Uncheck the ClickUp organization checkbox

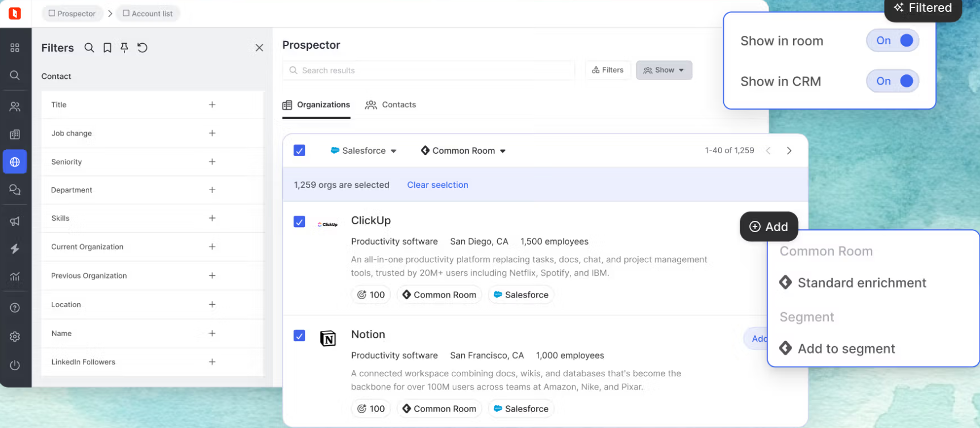point(299,221)
